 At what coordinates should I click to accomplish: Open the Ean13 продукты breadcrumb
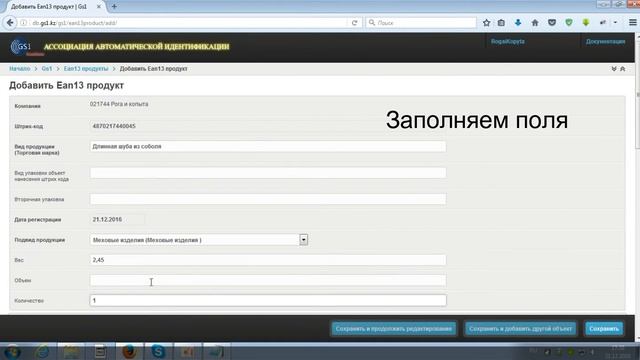click(86, 69)
